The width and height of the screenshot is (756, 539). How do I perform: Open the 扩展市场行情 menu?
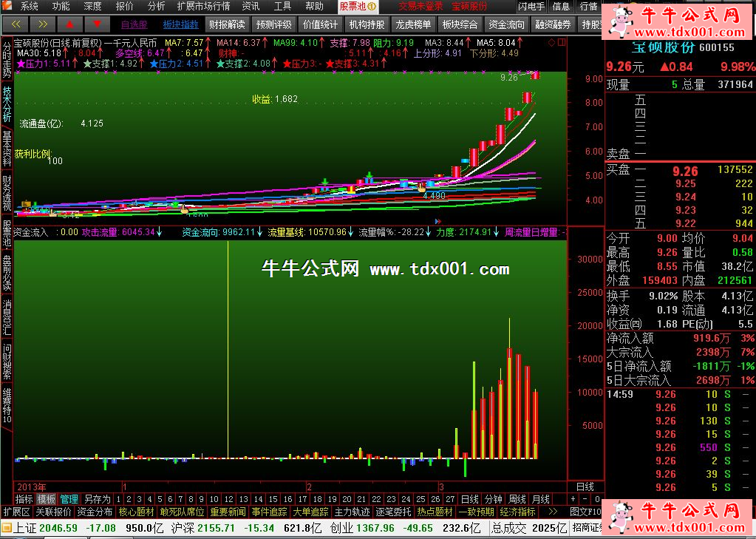(203, 6)
